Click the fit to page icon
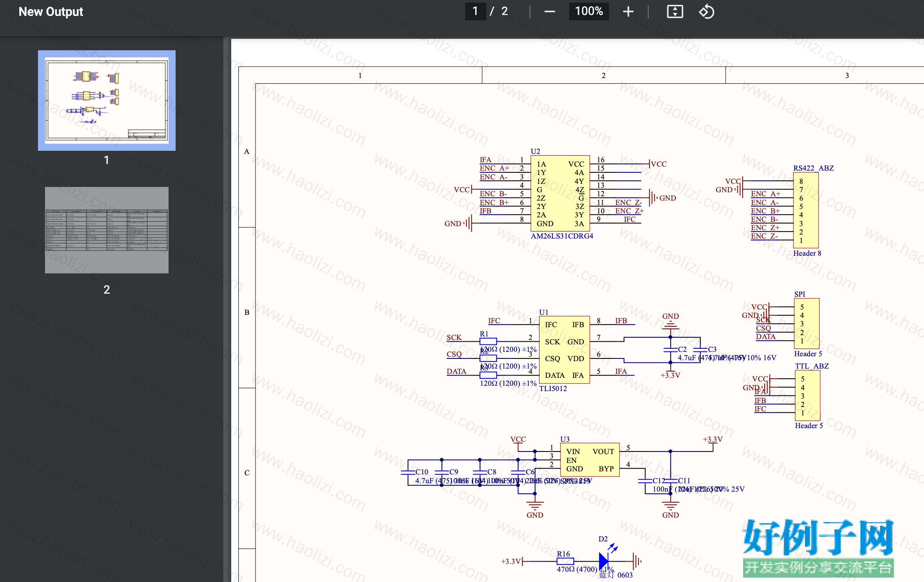This screenshot has width=924, height=582. tap(675, 11)
